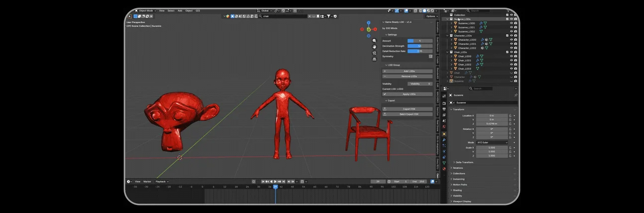Click the Location X value field
Image resolution: width=644 pixels, height=213 pixels.
(492, 115)
